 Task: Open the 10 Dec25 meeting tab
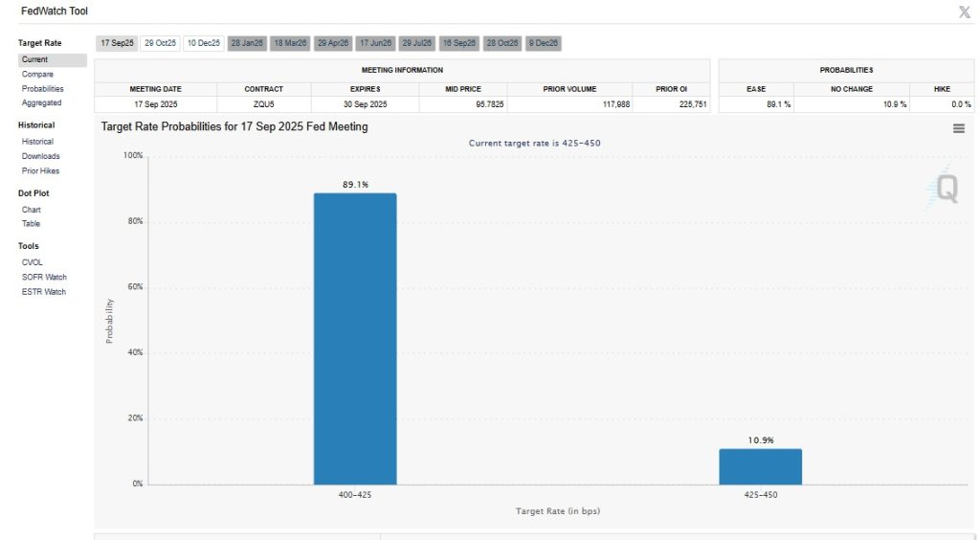click(x=204, y=43)
